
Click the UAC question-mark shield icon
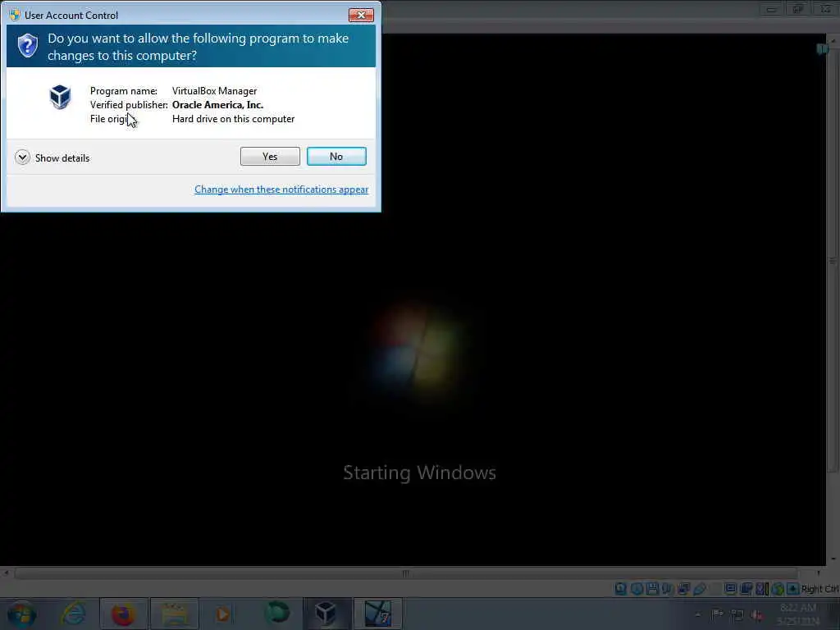click(x=27, y=46)
